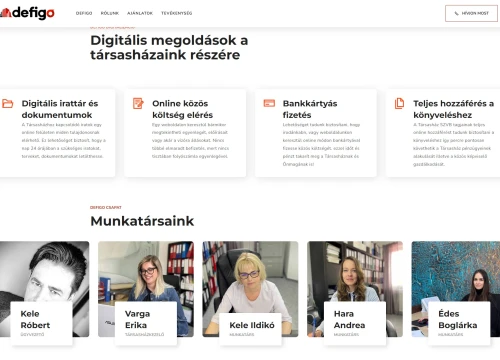Click the Édes Boglárka name card
The image size is (500, 360).
[x=459, y=323]
